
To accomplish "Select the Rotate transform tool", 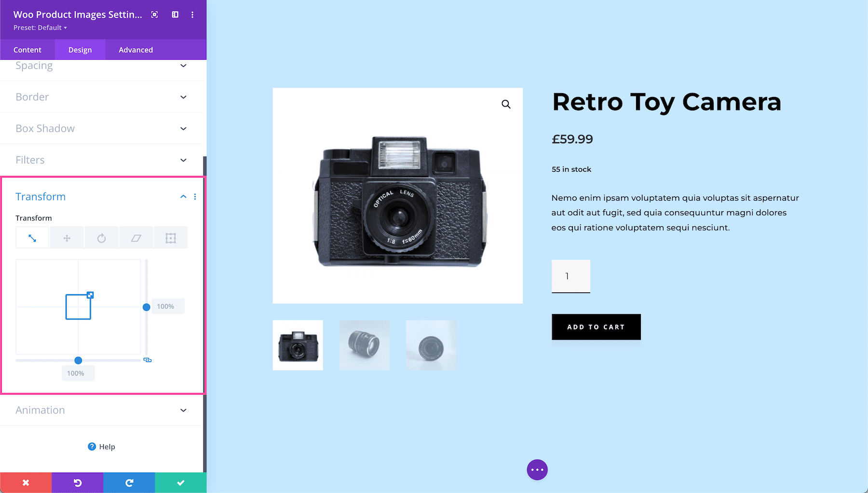I will 101,237.
